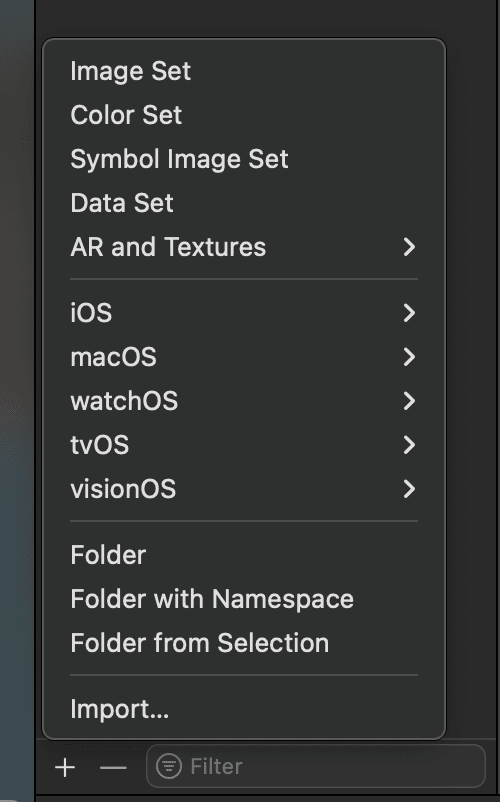Focus the Filter text field

pyautogui.click(x=315, y=766)
